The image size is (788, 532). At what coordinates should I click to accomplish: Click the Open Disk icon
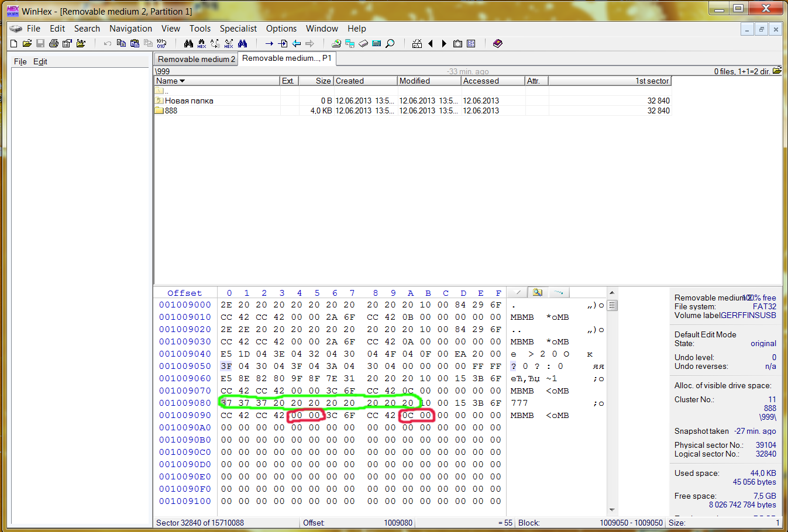[336, 43]
